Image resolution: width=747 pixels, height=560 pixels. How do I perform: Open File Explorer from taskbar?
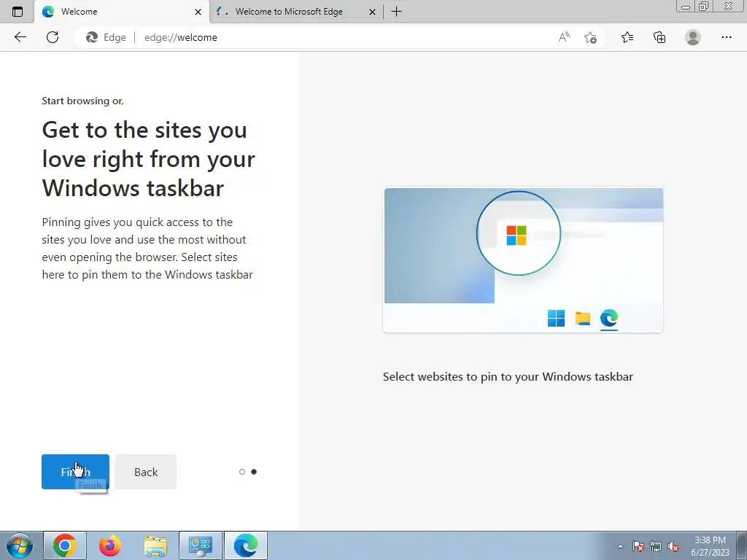pos(155,545)
